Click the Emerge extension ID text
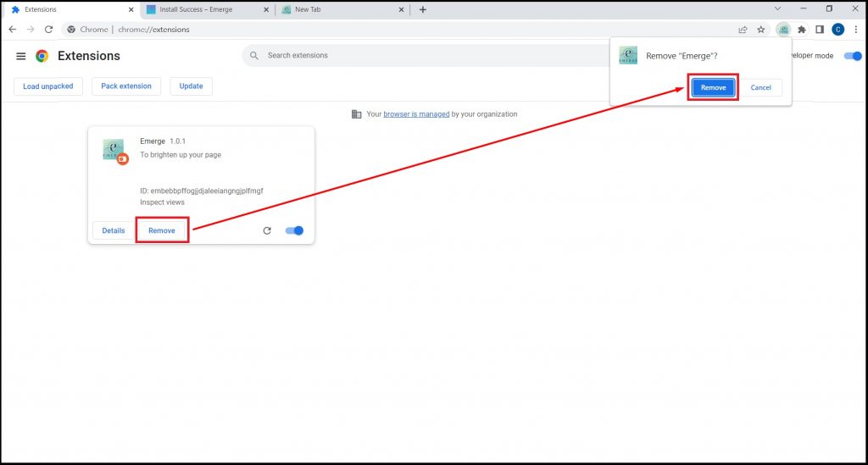Screen dimensions: 868x465 202,191
